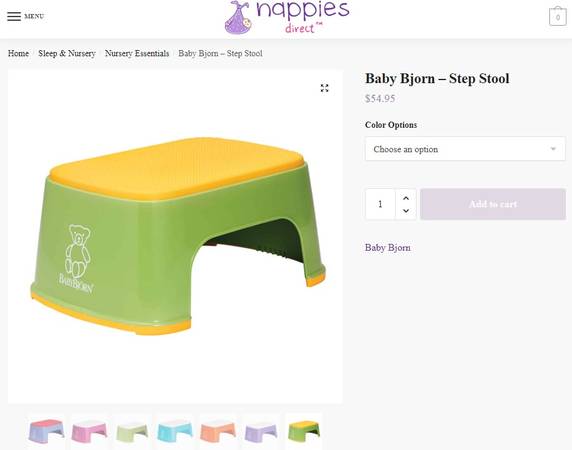Viewport: 572px width, 450px height.
Task: Increase quantity with the up arrow
Action: point(406,198)
